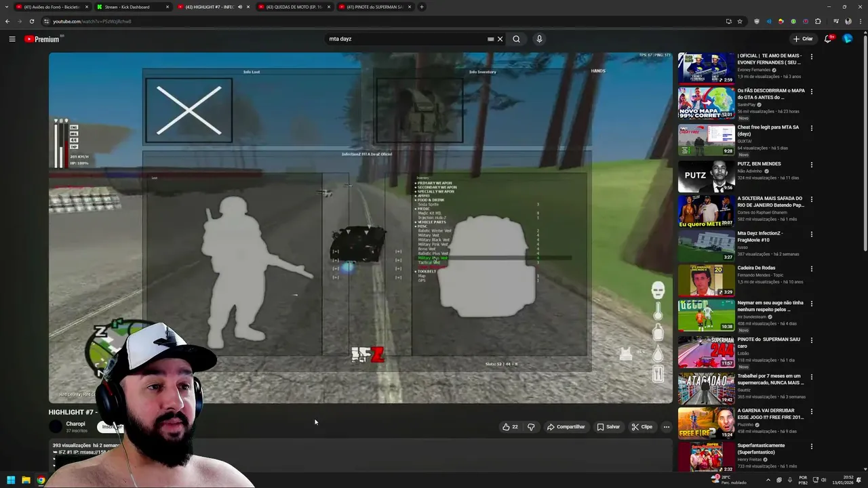Click the search magnifier button
The image size is (868, 488).
[x=516, y=39]
